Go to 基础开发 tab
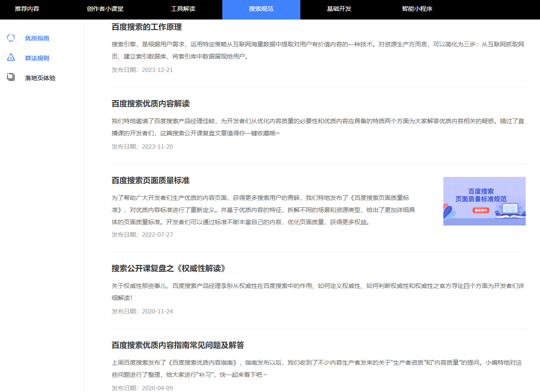 point(339,9)
